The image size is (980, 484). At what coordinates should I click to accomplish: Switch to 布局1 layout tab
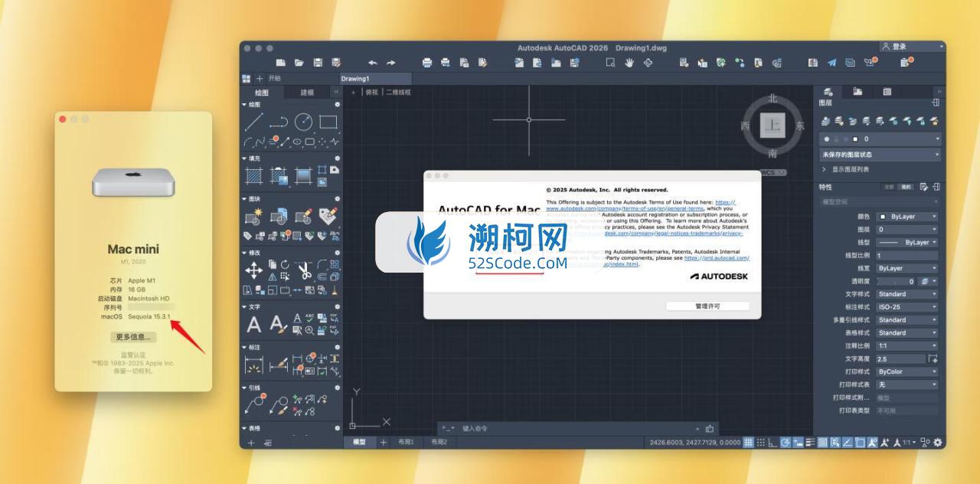(406, 443)
